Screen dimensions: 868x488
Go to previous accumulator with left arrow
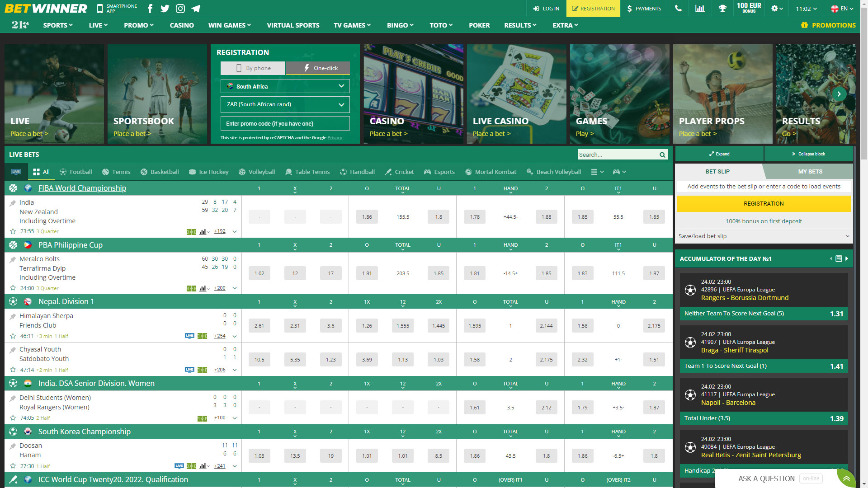(x=831, y=259)
